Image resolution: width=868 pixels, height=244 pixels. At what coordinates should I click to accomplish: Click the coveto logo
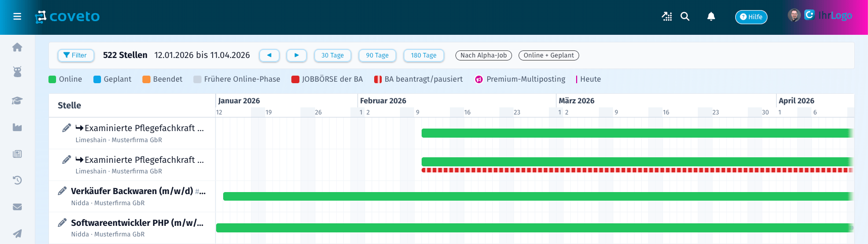67,17
